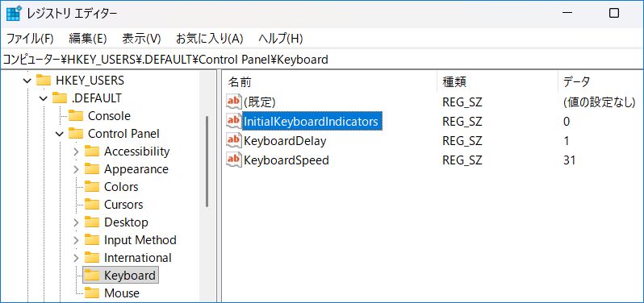Click the Registry Editor app icon in title bar

coord(14,13)
